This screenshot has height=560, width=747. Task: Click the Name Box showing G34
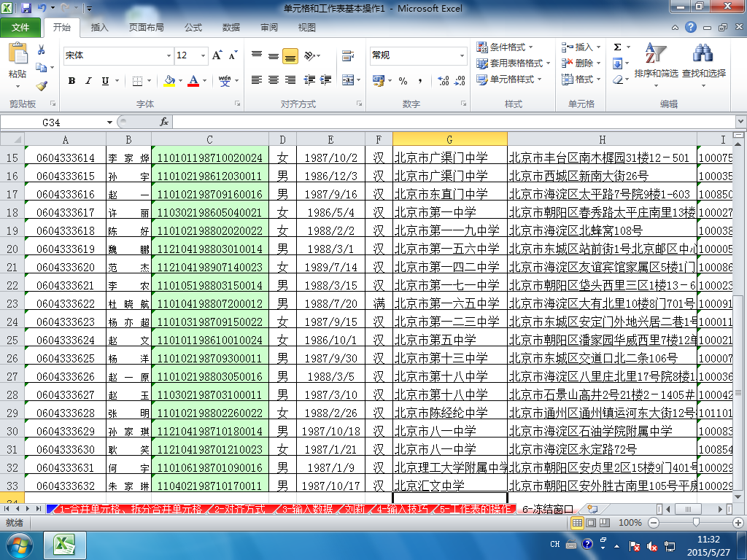click(52, 122)
